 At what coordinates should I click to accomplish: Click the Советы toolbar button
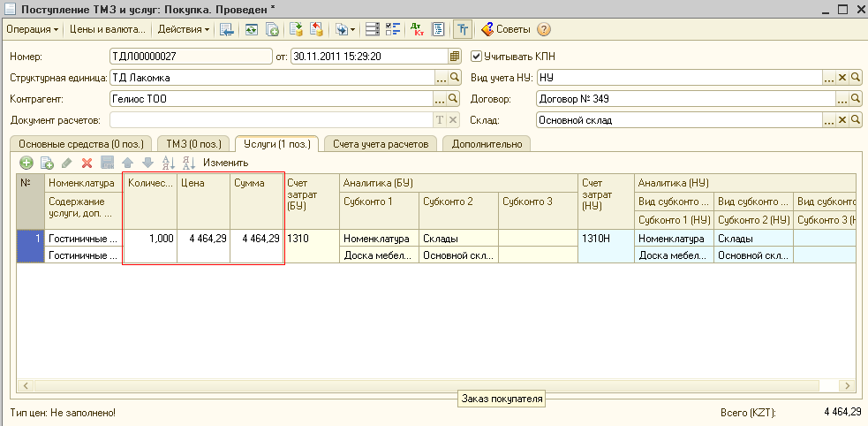[x=506, y=29]
